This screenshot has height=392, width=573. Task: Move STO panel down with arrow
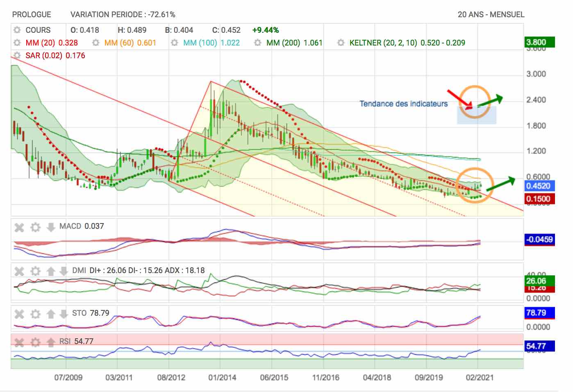pyautogui.click(x=64, y=314)
